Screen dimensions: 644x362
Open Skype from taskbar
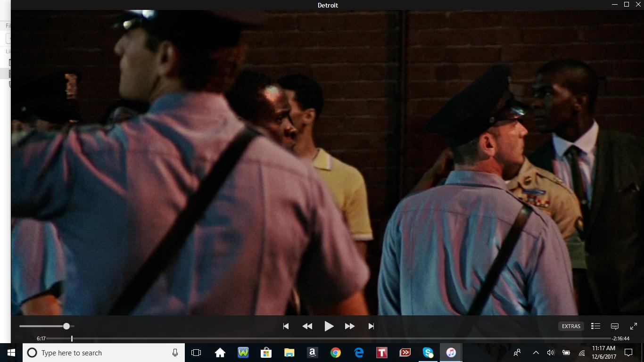click(428, 353)
